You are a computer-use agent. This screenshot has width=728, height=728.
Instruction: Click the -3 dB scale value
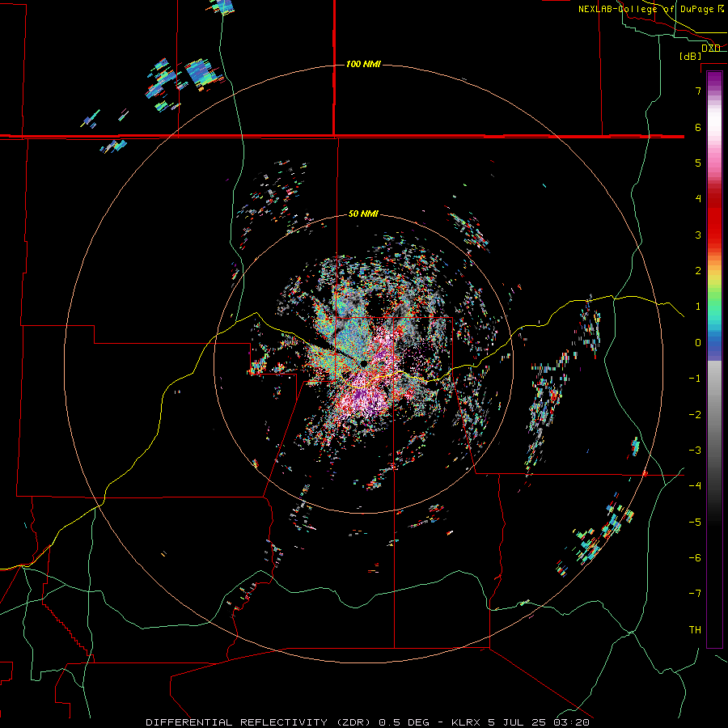click(x=695, y=451)
